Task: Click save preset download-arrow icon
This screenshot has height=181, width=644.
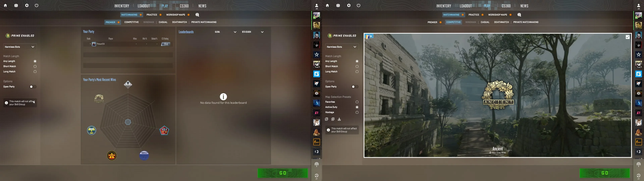Action: (339, 119)
